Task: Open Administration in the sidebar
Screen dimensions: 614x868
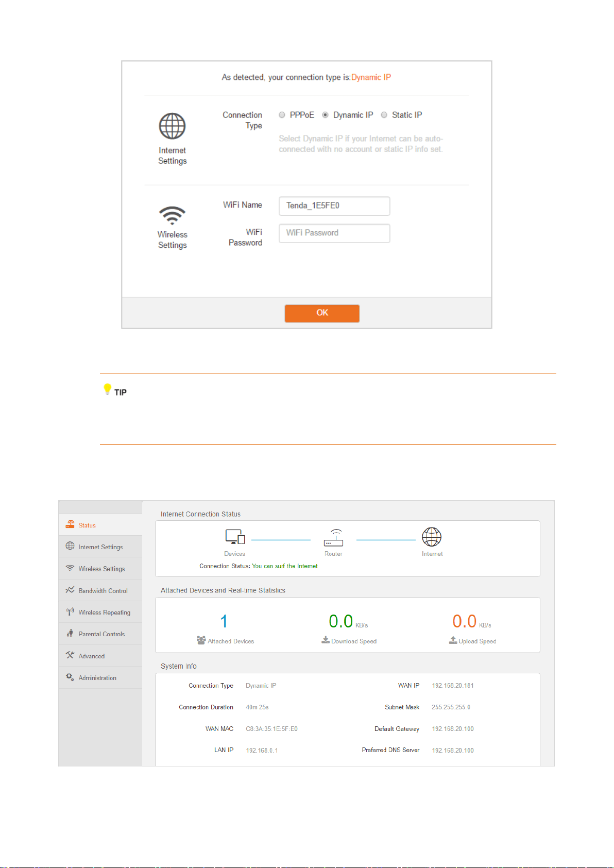Action: point(100,677)
